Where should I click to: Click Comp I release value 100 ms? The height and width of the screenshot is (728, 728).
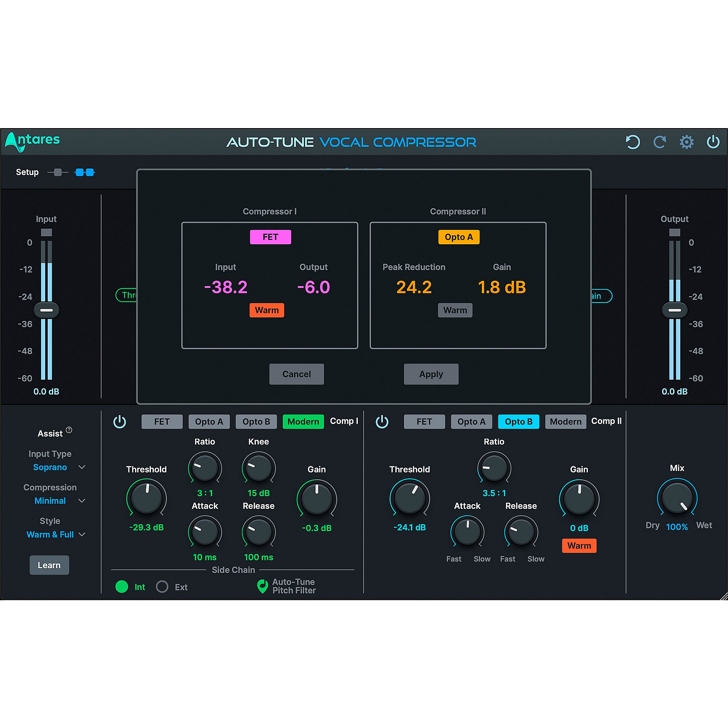259,557
